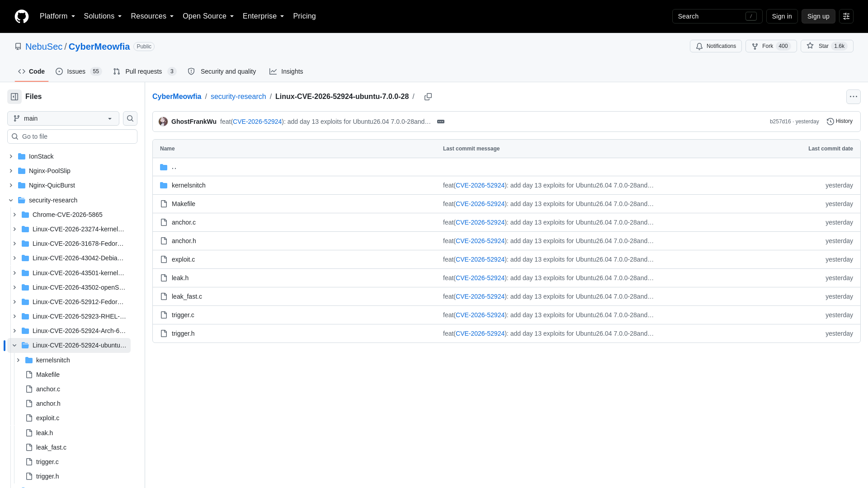Viewport: 868px width, 488px height.
Task: Click the repository icon beside NebuSec
Action: pyautogui.click(x=18, y=47)
